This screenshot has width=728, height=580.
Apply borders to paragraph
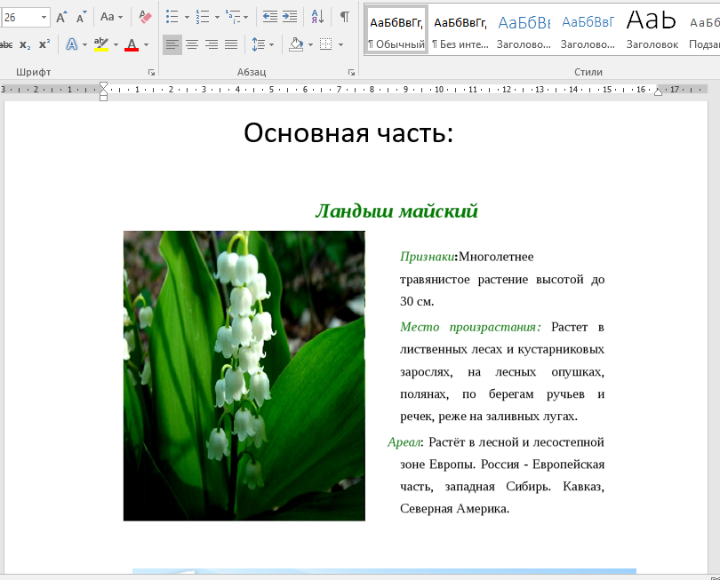pos(326,44)
